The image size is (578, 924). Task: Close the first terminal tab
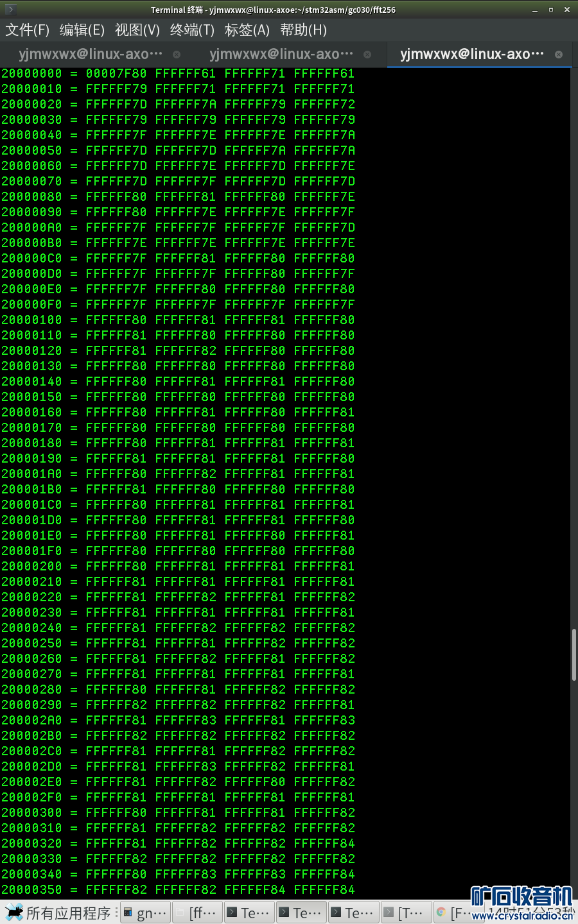[177, 55]
